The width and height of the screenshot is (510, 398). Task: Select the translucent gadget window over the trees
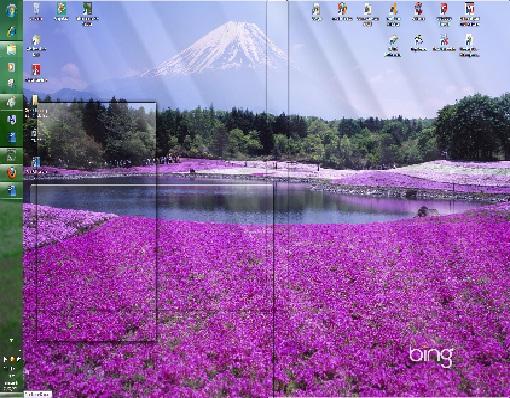click(x=96, y=222)
